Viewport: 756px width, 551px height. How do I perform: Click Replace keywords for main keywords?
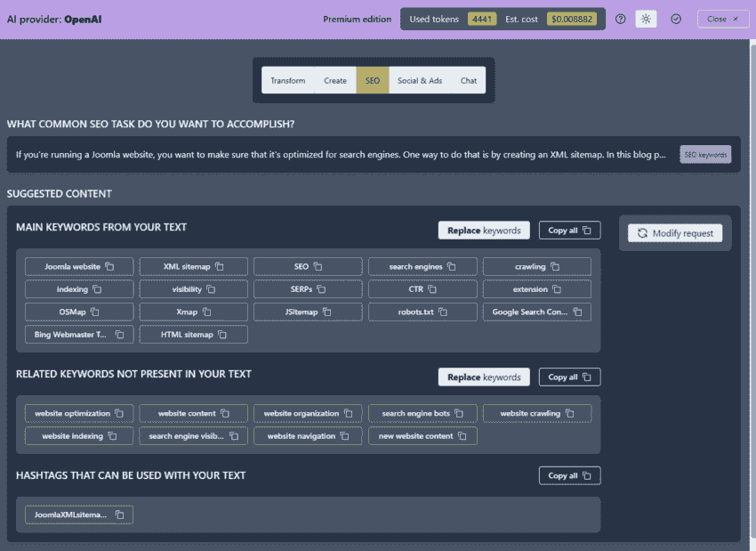(x=484, y=231)
